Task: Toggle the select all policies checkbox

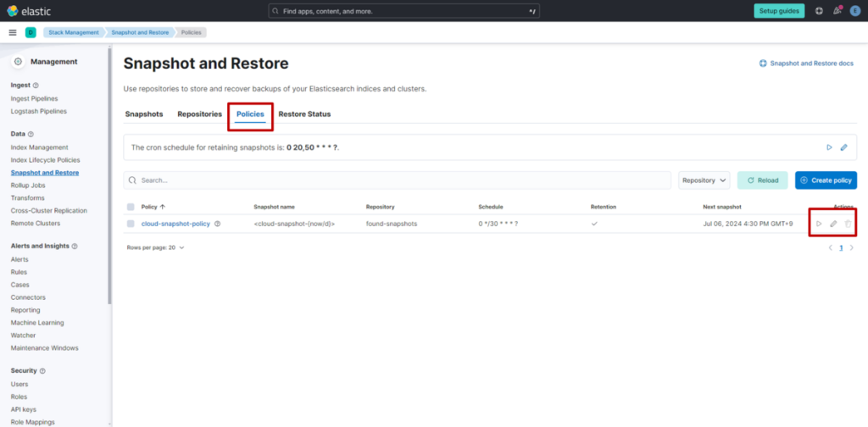Action: 131,207
